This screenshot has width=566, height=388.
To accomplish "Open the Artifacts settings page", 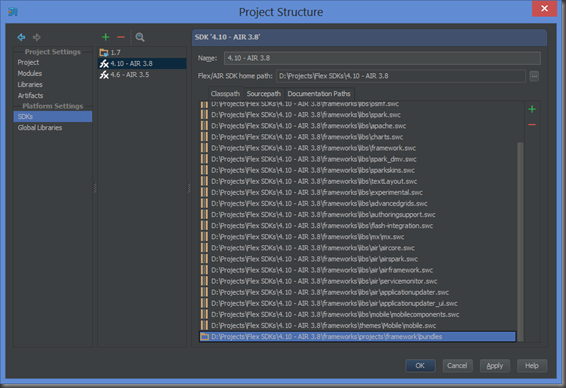I will (x=53, y=96).
